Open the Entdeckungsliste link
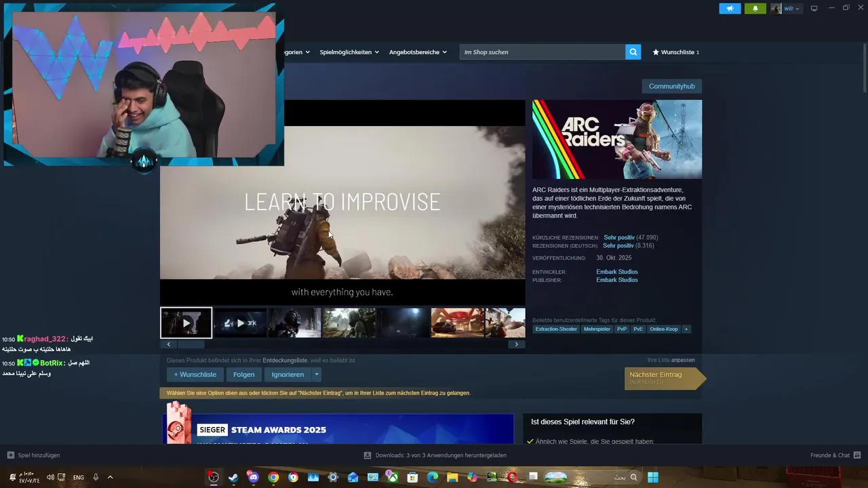Screen dimensions: 868x488 [285, 360]
